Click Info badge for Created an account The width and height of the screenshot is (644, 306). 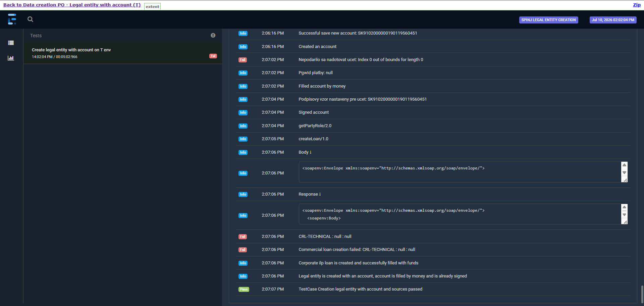tap(243, 47)
